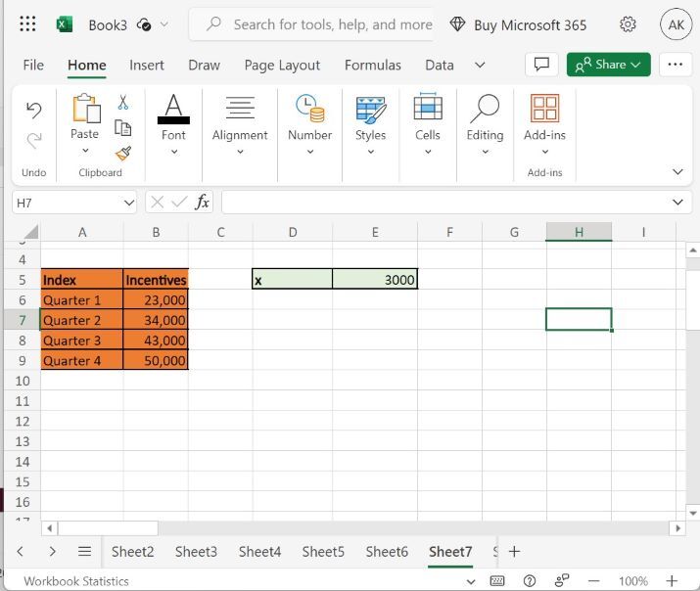Open the Share dropdown button
The image size is (700, 591).
(609, 65)
